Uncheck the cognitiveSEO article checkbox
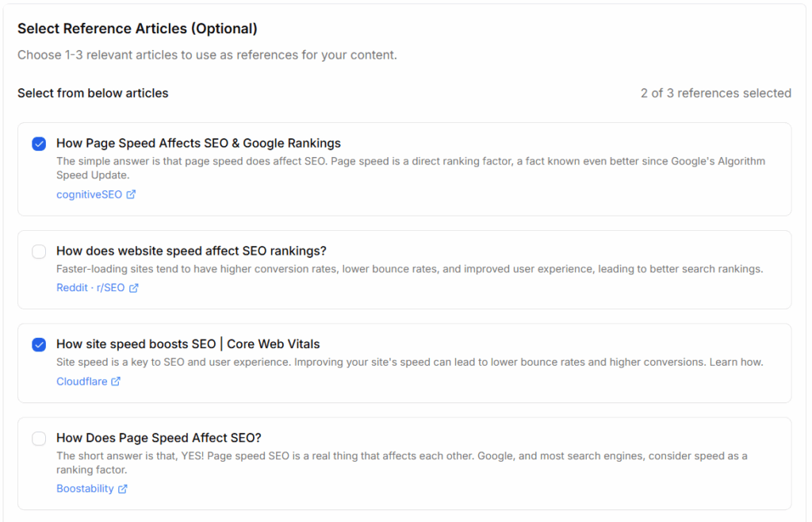The image size is (812, 522). pos(39,144)
